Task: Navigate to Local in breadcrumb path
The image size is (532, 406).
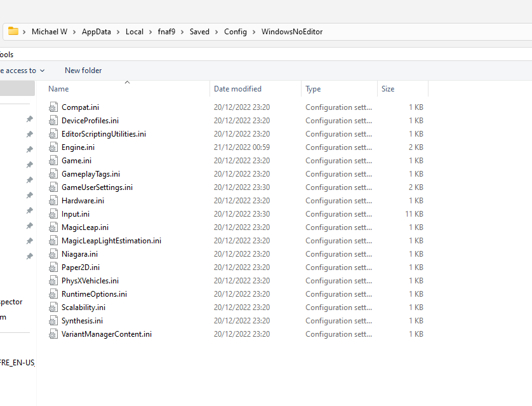Action: tap(134, 32)
